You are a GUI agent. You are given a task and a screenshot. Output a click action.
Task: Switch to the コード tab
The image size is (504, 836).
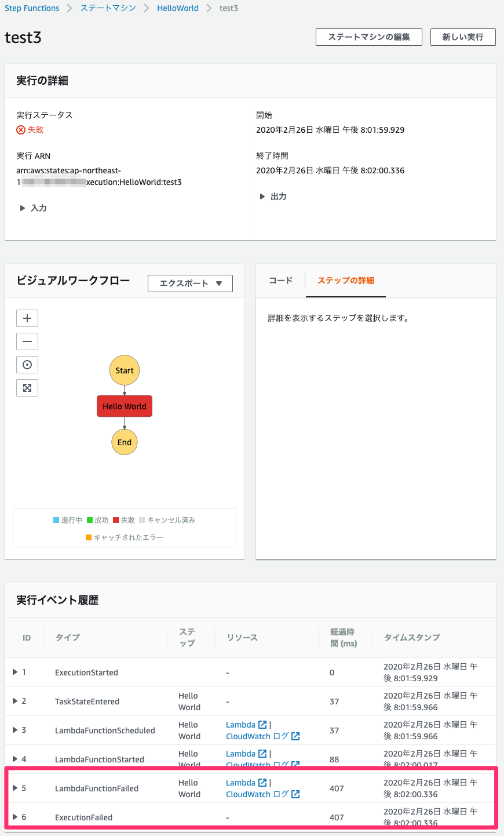point(280,281)
